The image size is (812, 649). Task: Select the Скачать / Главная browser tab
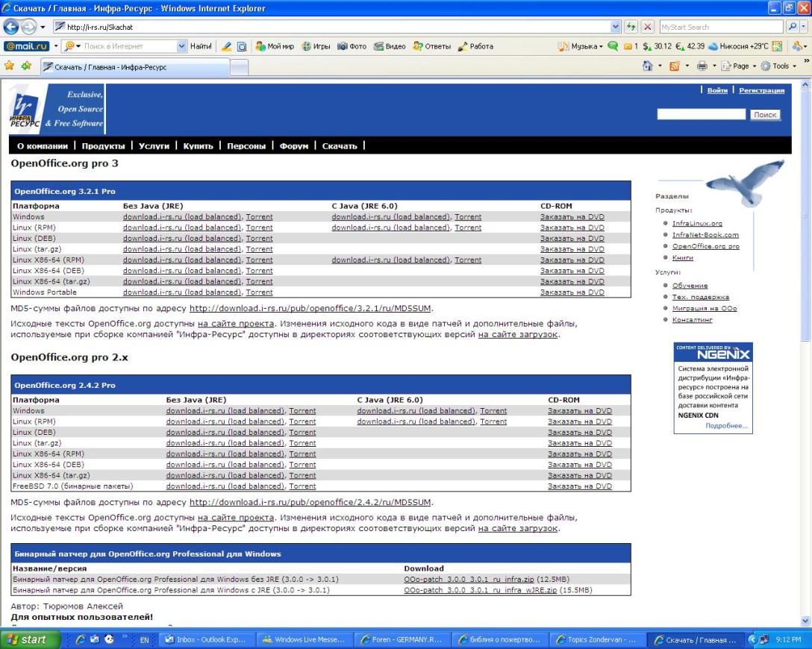point(134,66)
